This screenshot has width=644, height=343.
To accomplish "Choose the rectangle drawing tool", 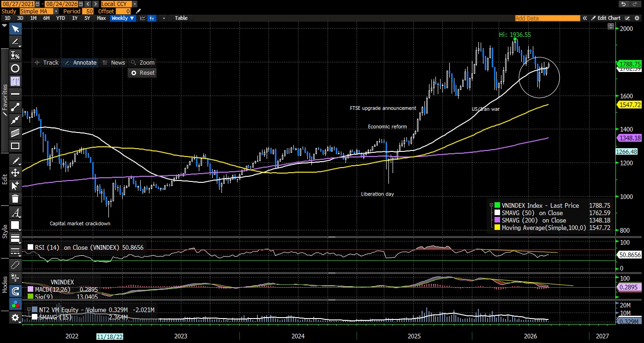I will (15, 146).
